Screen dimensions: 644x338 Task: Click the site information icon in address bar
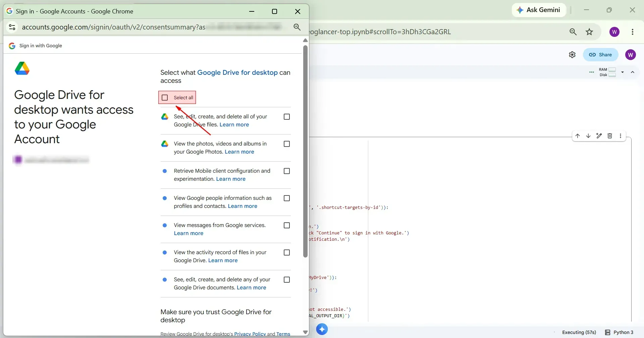click(12, 27)
